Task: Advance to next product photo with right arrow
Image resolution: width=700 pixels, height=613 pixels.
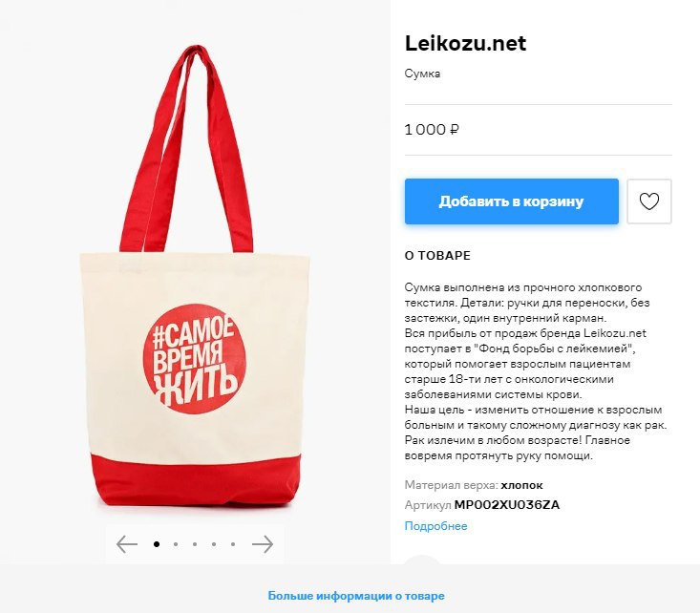Action: tap(263, 544)
